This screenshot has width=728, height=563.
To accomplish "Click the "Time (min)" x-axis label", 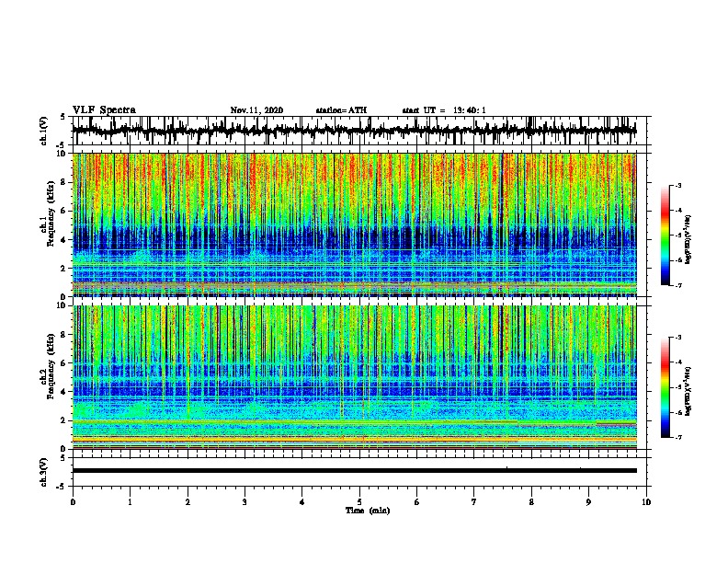I will [368, 511].
